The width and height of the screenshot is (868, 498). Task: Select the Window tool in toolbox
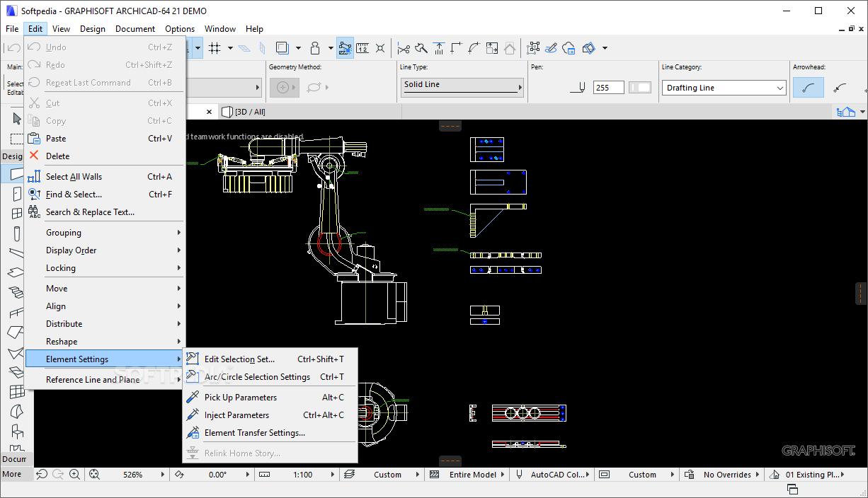[17, 214]
